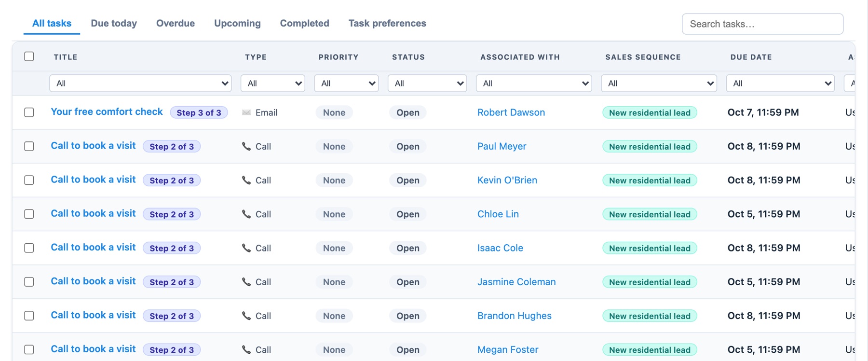Go to the Upcoming tab
This screenshot has width=868, height=361.
[x=237, y=23]
